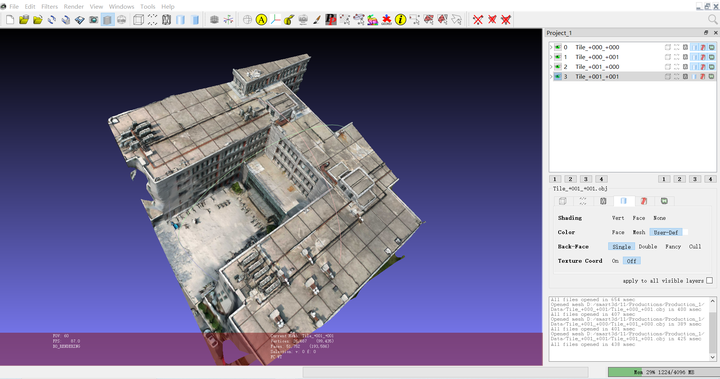Screen dimensions: 720x379
Task: Toggle the bounding box render icon
Action: click(x=138, y=19)
